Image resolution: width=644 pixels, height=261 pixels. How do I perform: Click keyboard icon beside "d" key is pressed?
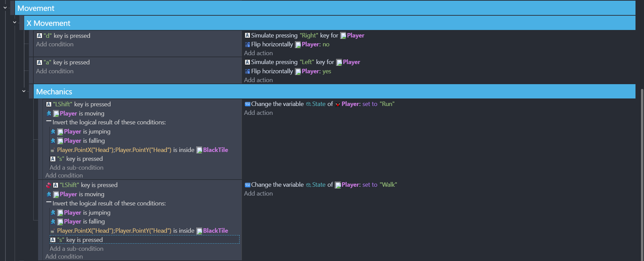click(x=39, y=36)
